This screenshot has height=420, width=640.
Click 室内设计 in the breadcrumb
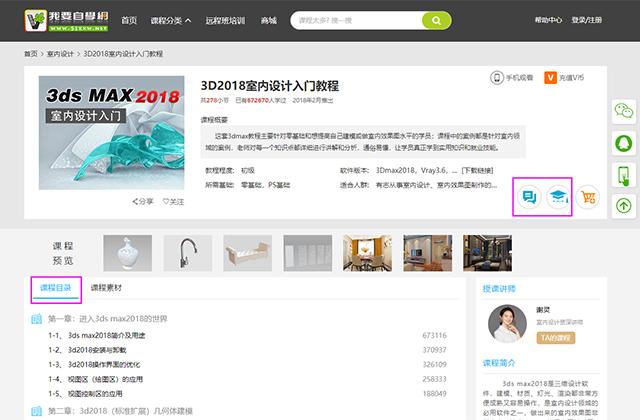coord(60,54)
